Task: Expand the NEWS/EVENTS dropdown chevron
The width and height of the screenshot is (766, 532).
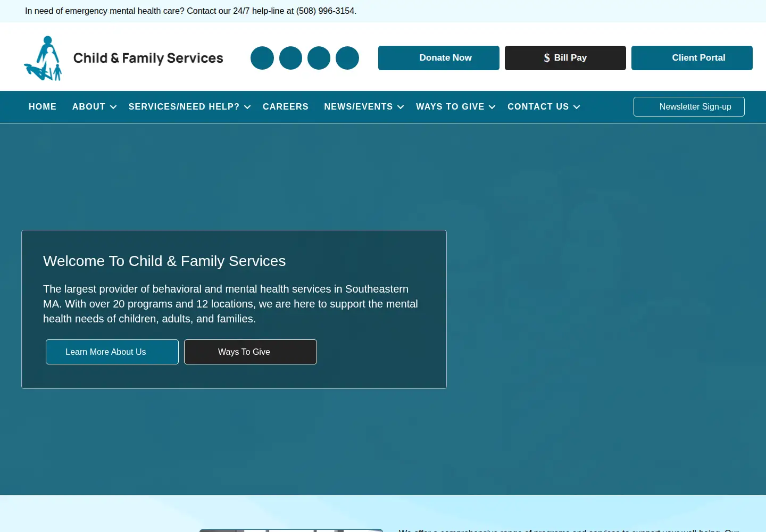Action: tap(401, 107)
